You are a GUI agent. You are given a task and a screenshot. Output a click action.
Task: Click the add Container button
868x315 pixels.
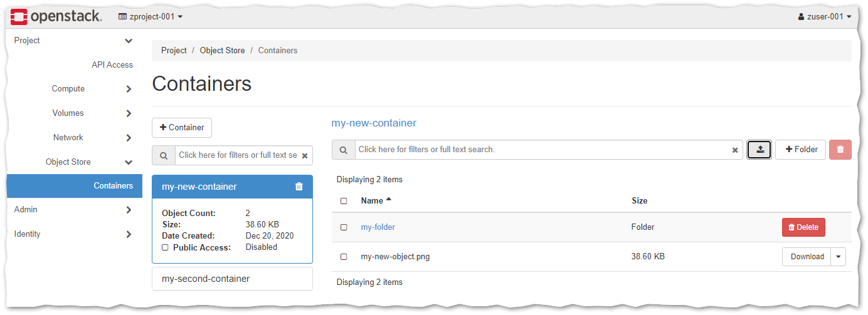click(x=182, y=127)
